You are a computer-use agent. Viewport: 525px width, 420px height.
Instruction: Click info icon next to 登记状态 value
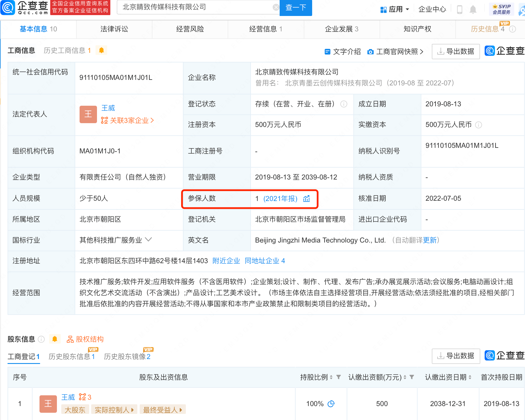click(x=344, y=104)
